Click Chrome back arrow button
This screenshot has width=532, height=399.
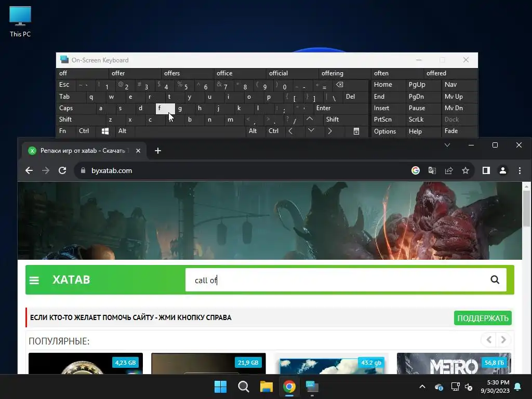29,170
